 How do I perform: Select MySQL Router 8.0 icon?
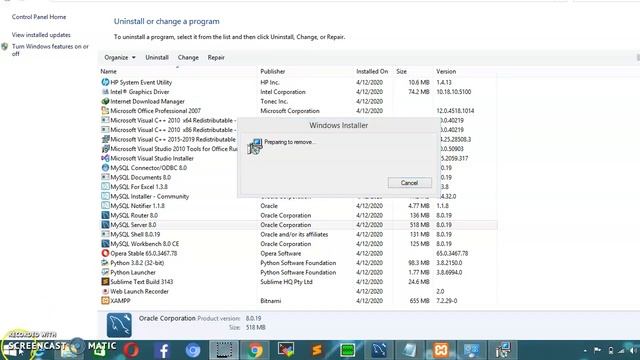pyautogui.click(x=105, y=215)
